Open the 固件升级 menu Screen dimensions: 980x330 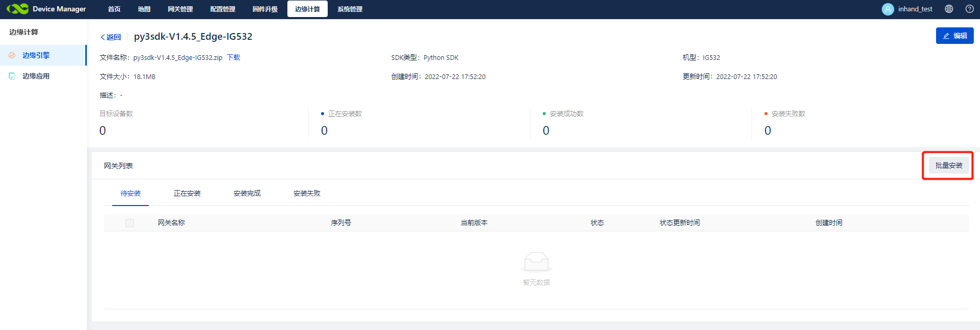(x=265, y=9)
